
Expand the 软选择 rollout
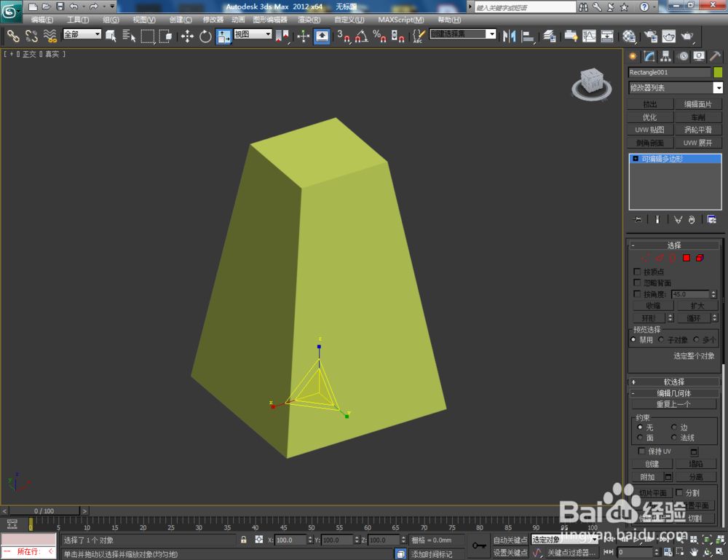(x=673, y=381)
